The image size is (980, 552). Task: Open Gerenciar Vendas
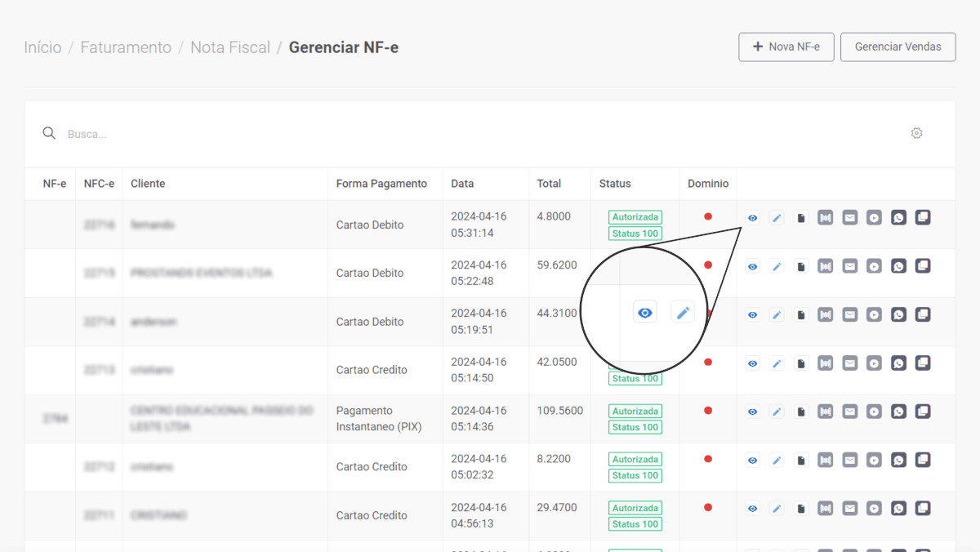point(898,47)
